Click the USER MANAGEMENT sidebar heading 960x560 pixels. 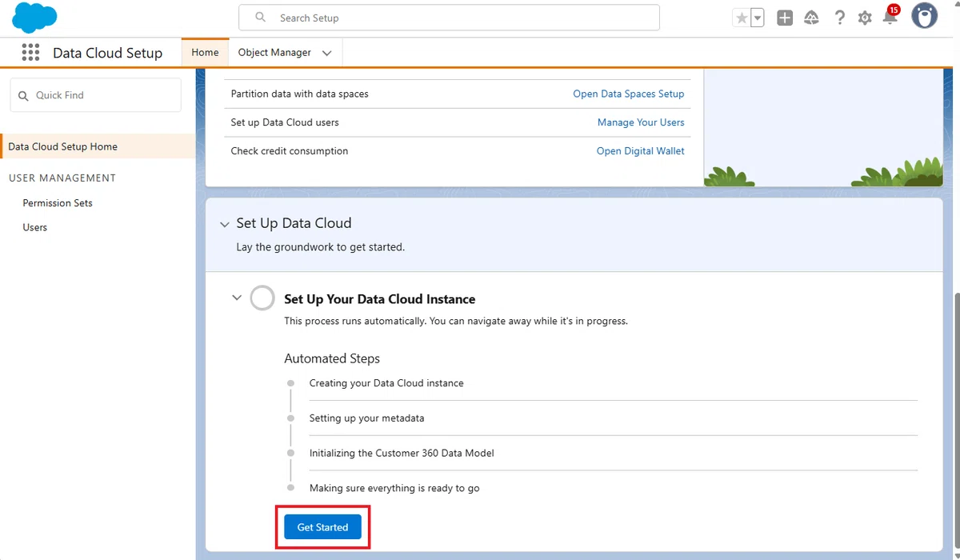[62, 178]
